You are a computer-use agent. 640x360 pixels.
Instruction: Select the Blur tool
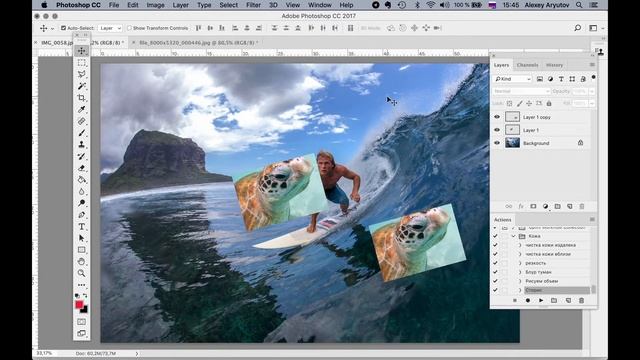click(x=82, y=191)
